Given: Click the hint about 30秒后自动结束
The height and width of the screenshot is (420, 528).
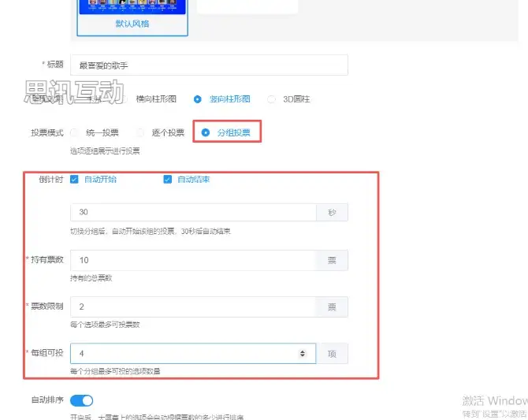Looking at the screenshot, I should pos(151,232).
